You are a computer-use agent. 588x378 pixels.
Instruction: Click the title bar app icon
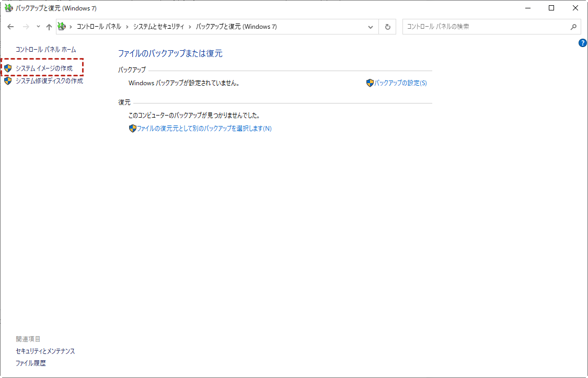(9, 8)
